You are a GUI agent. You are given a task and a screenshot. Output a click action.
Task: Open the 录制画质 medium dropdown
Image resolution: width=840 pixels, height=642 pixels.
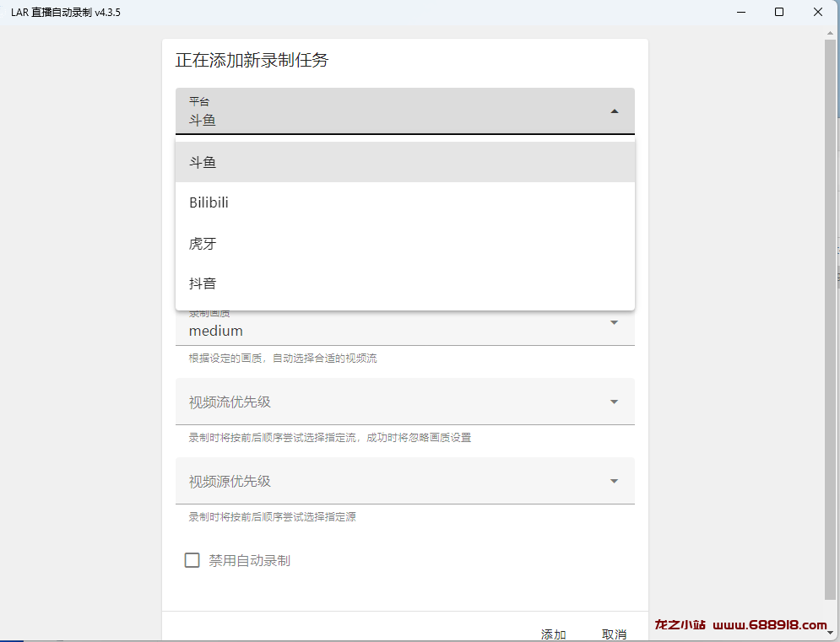tap(405, 326)
